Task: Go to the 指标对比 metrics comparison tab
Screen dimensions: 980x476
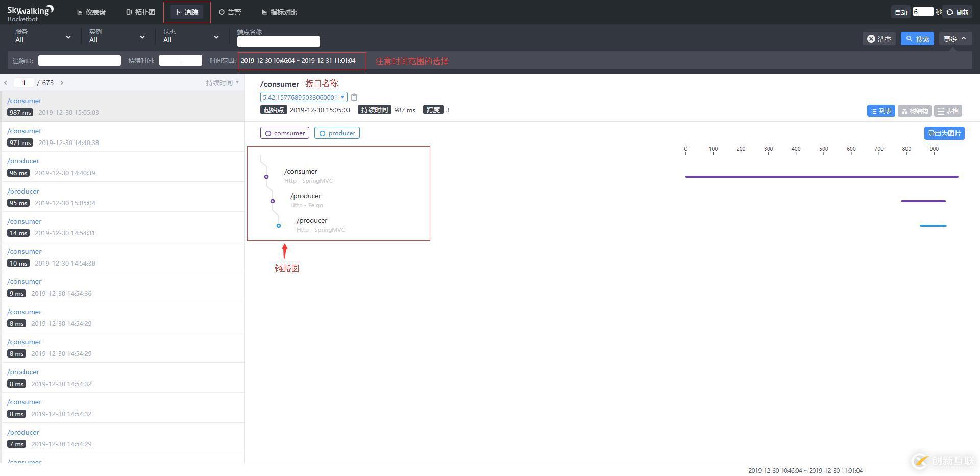Action: [x=279, y=12]
